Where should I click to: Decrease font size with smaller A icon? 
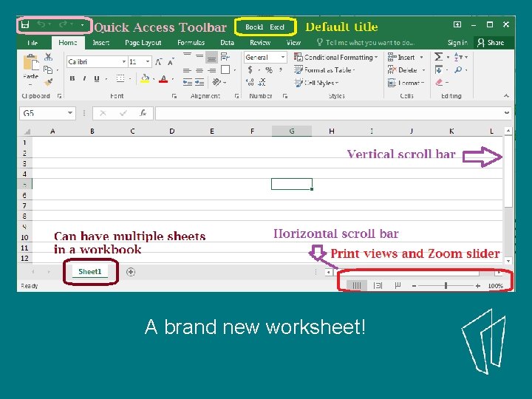171,62
